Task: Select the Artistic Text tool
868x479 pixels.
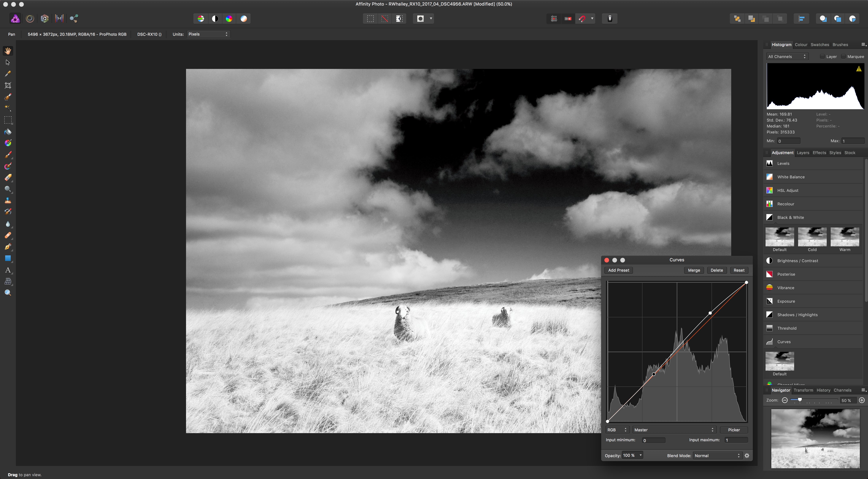Action: (x=8, y=270)
